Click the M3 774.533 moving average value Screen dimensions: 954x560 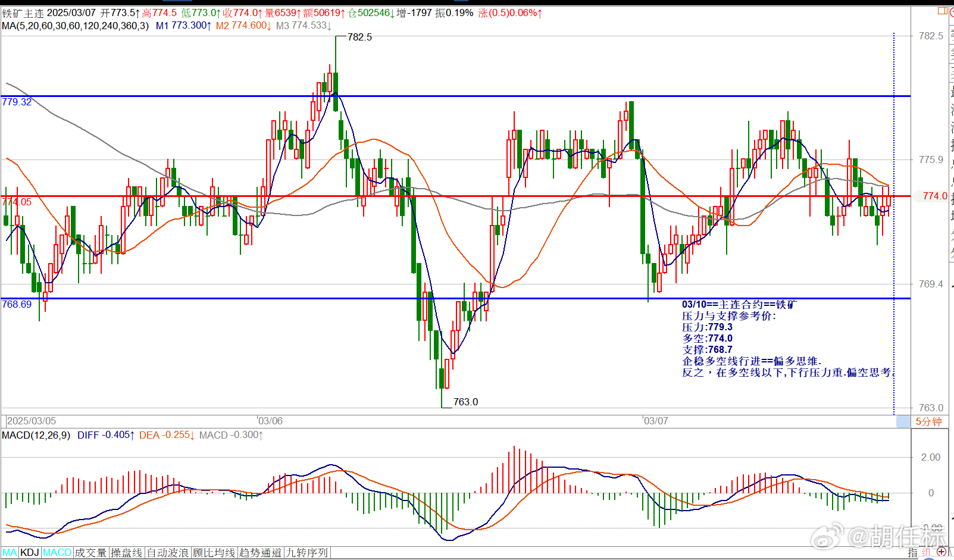[304, 26]
